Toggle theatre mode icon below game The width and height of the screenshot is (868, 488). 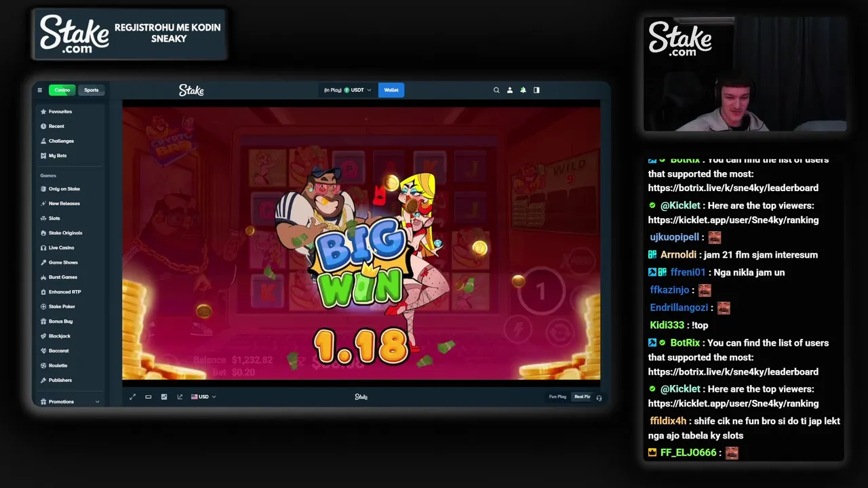pyautogui.click(x=148, y=397)
